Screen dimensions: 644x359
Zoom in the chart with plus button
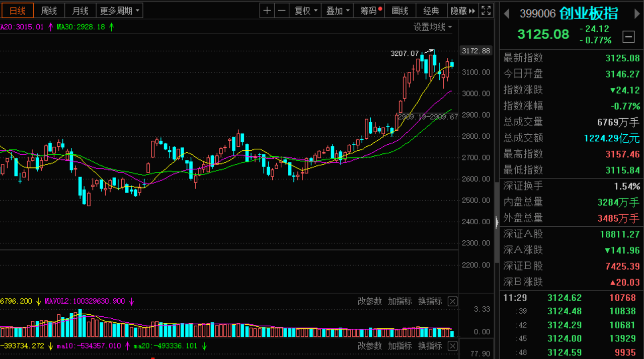coord(267,11)
